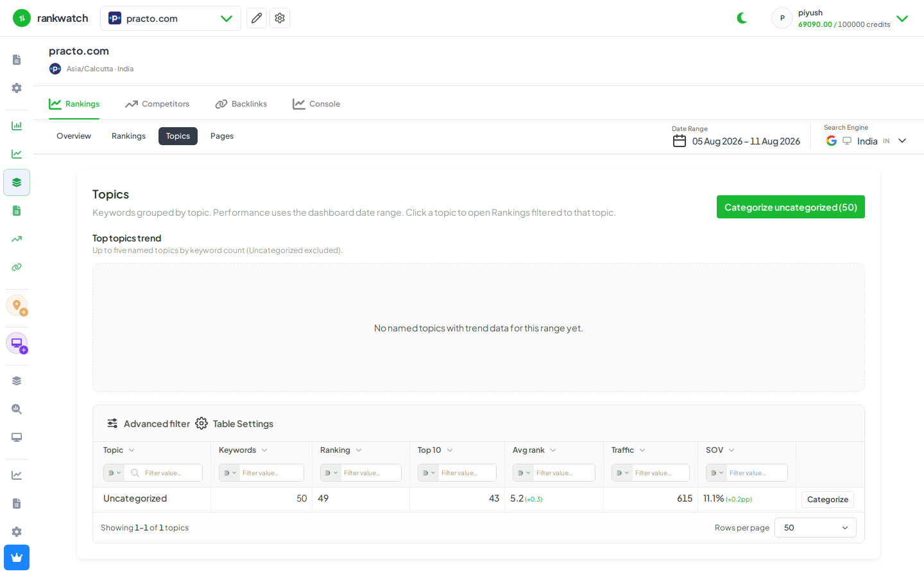Select the highlighted green layers sidebar icon
The image size is (924, 578).
click(x=17, y=182)
